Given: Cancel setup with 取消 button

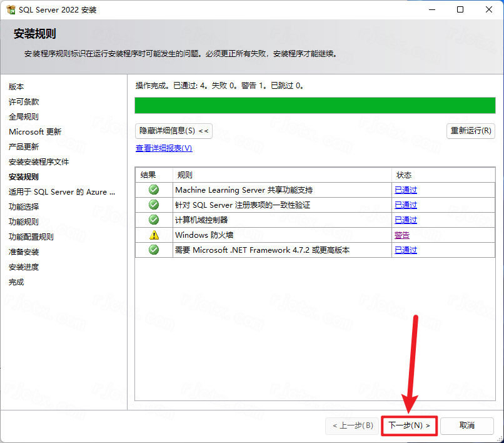Looking at the screenshot, I should click(467, 425).
